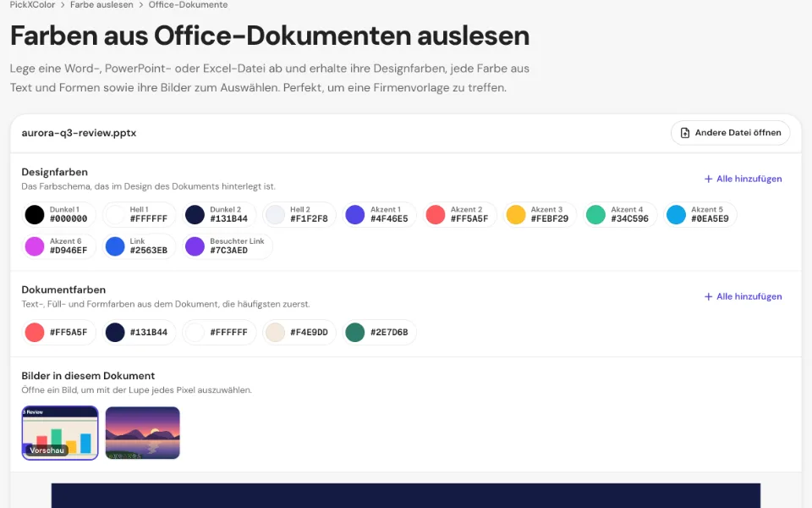Pick document color #F4E9DD chip

(x=299, y=332)
